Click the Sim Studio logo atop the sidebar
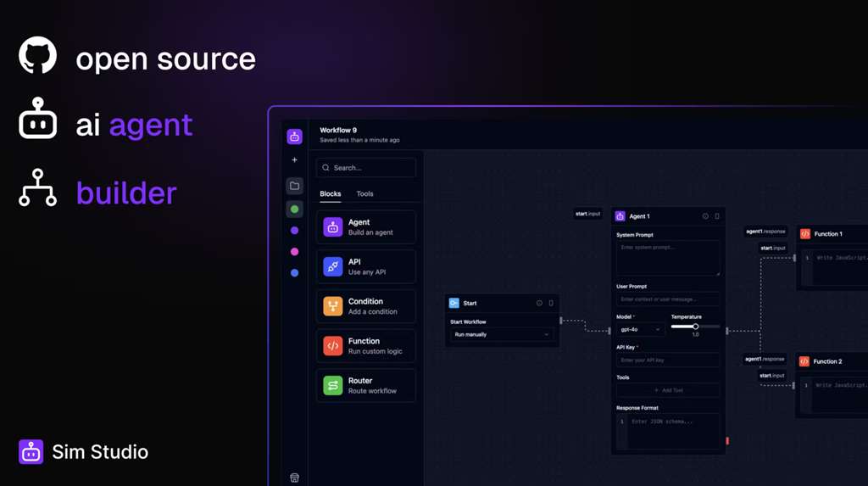Image resolution: width=868 pixels, height=486 pixels. [x=294, y=137]
